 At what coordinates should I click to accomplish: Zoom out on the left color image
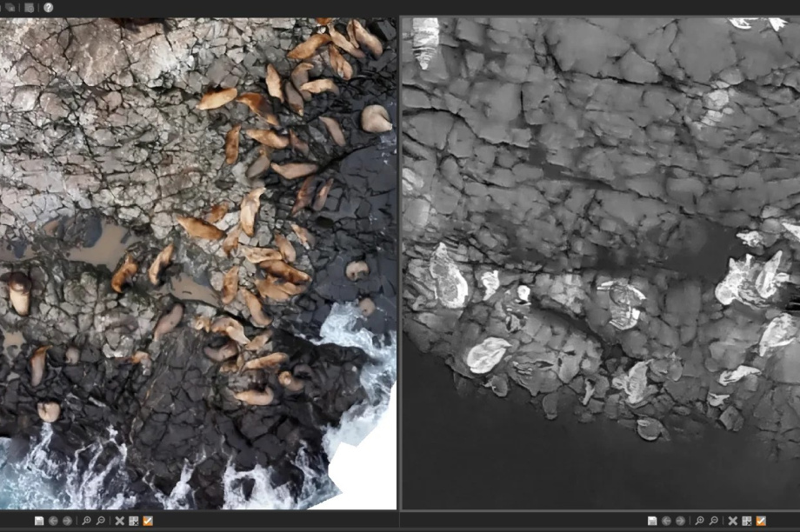[x=101, y=521]
